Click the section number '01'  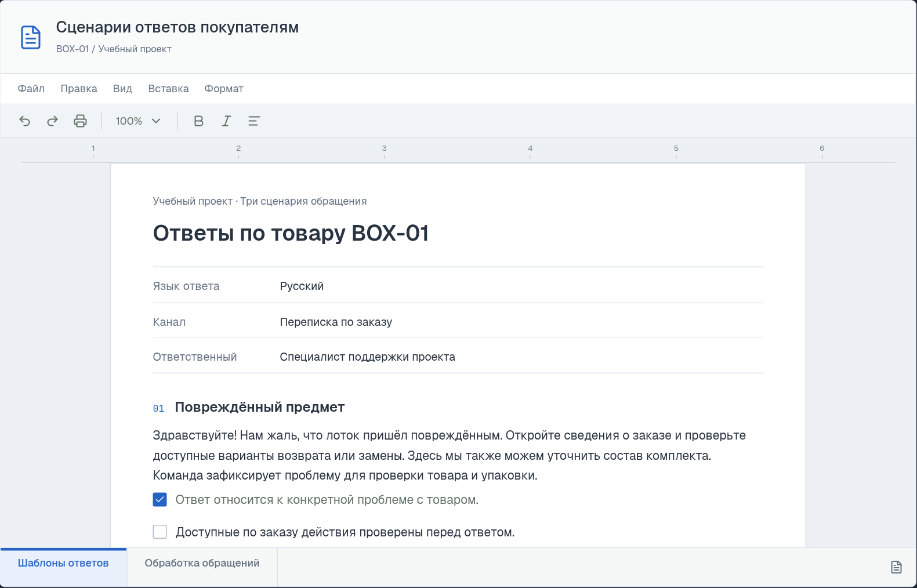(159, 408)
